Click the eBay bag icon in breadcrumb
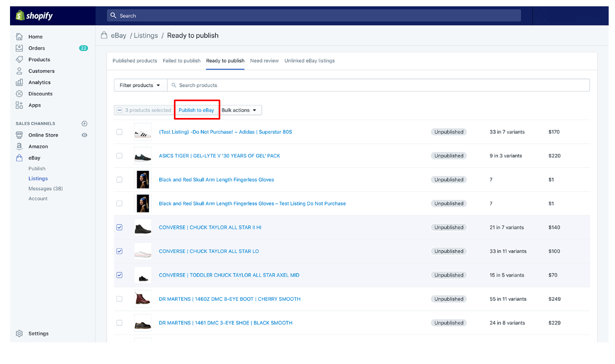615x364 pixels. click(x=104, y=35)
